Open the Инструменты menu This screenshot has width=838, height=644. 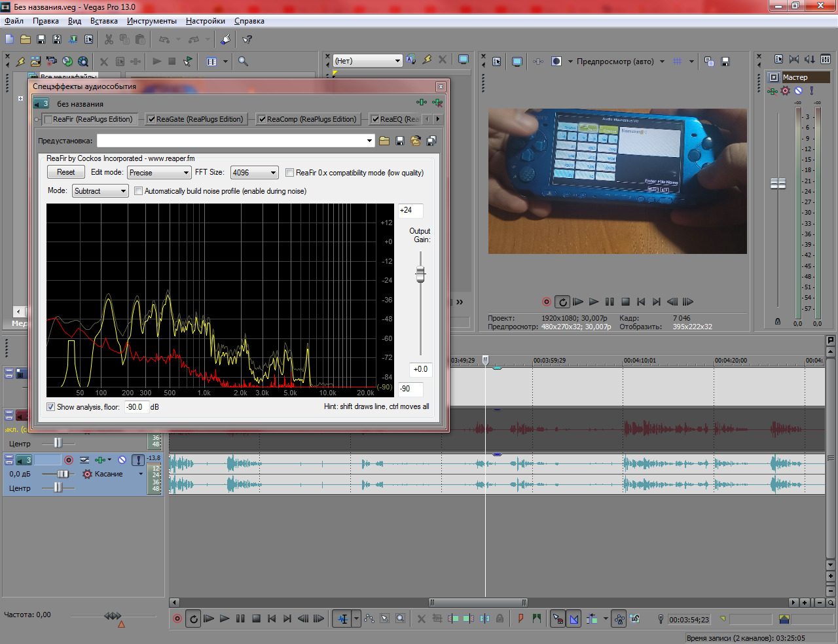tap(151, 21)
